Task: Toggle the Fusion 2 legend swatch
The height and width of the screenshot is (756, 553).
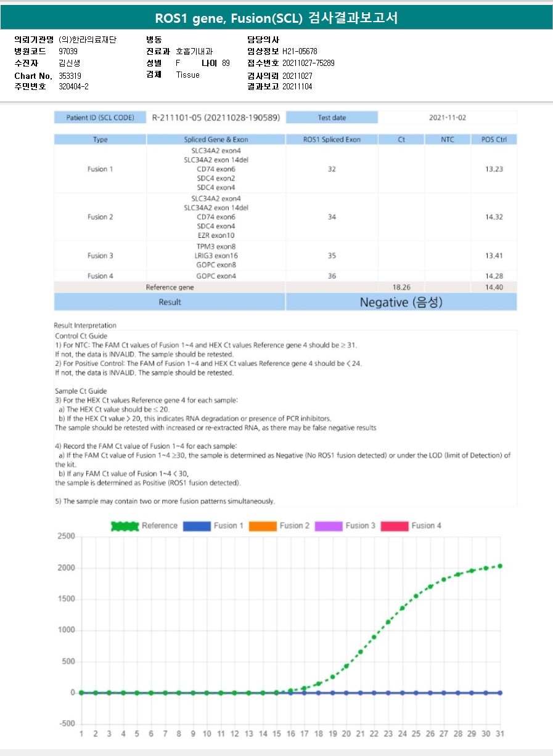Action: click(x=263, y=526)
